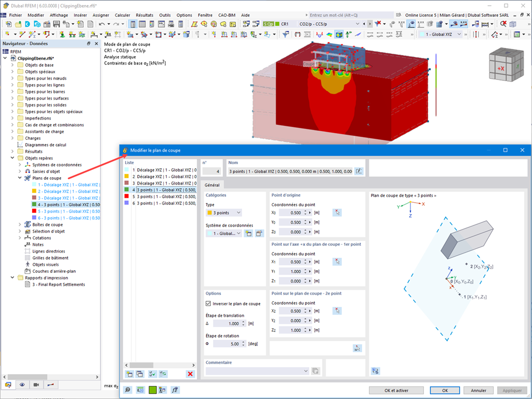The width and height of the screenshot is (532, 399).
Task: Open the Système de coordonnées dropdown
Action: (223, 233)
